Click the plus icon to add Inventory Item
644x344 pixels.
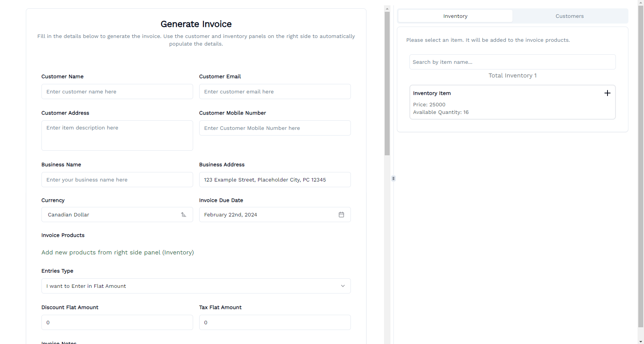tap(607, 93)
